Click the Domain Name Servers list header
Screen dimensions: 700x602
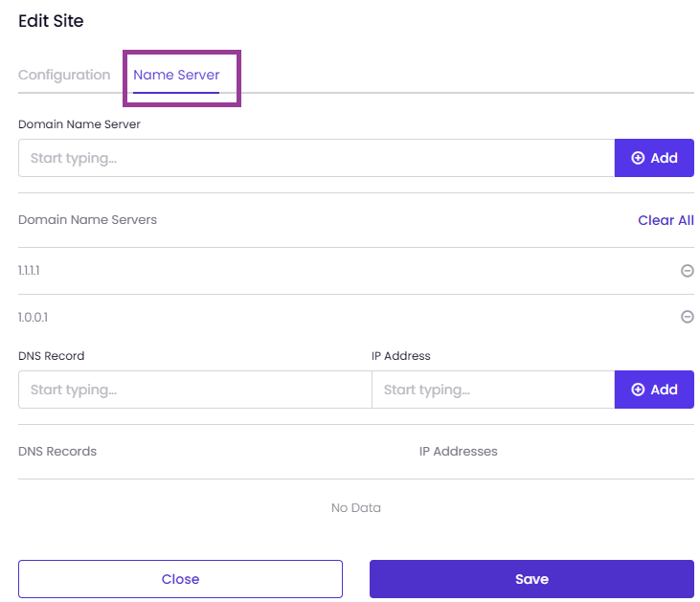[x=87, y=219]
